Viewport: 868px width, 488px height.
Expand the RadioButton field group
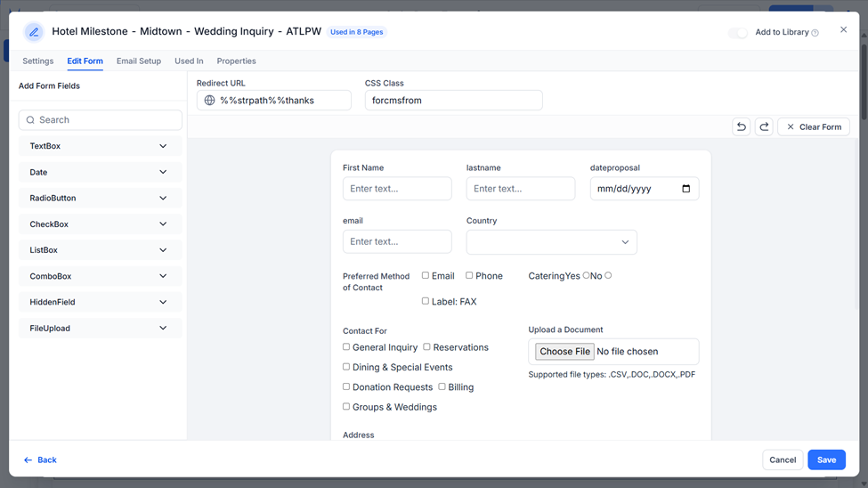101,198
